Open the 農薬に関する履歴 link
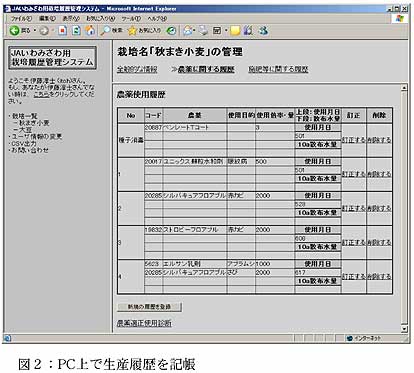This screenshot has width=414, height=373. (x=206, y=69)
